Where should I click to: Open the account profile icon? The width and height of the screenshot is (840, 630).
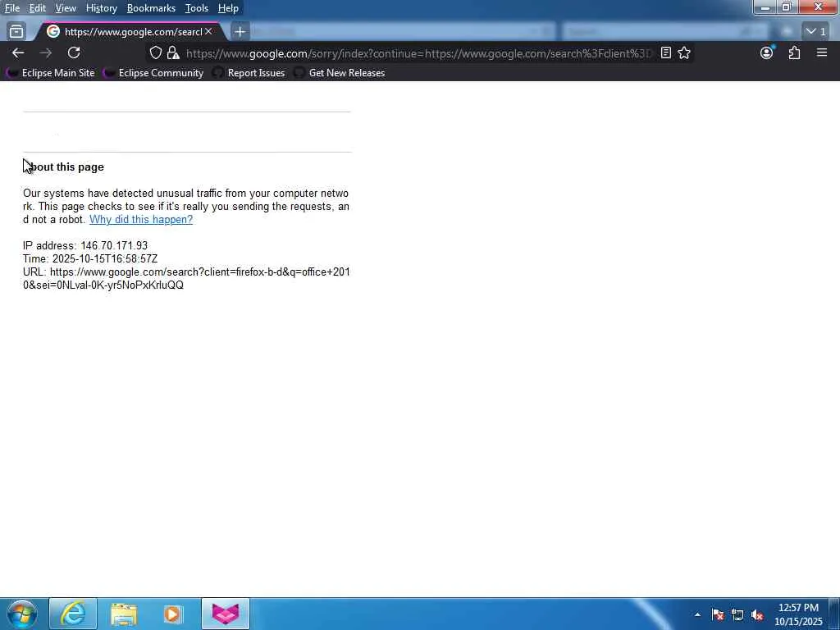pyautogui.click(x=767, y=52)
